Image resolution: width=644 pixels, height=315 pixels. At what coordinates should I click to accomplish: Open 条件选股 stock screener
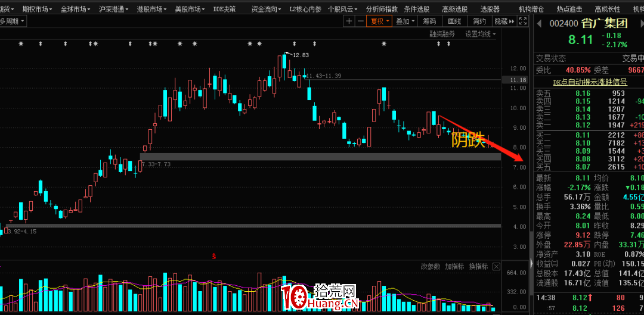(416, 8)
